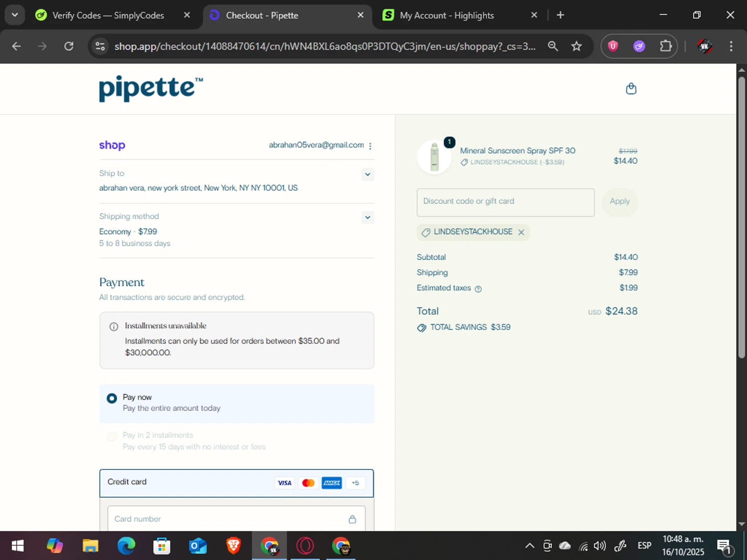Expand the Shipping method section
This screenshot has height=560, width=747.
click(x=368, y=217)
